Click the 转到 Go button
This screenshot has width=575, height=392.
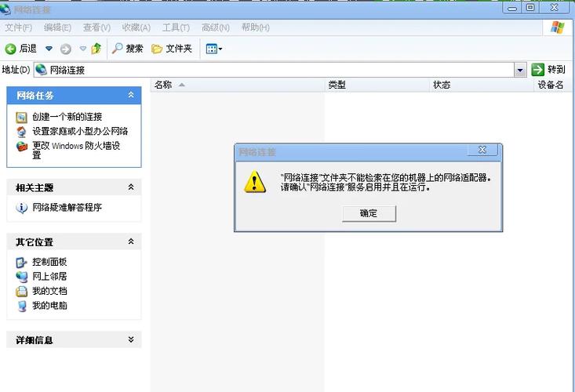point(548,69)
